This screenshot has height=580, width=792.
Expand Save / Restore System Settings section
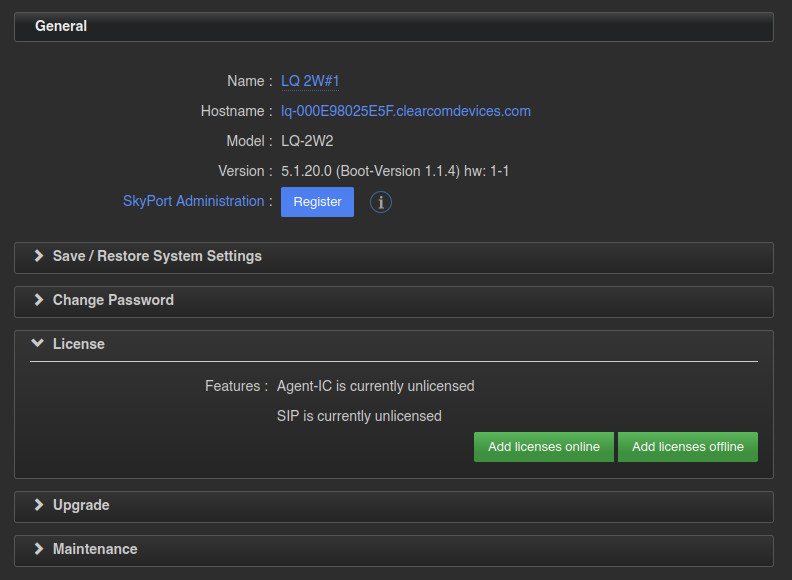157,256
